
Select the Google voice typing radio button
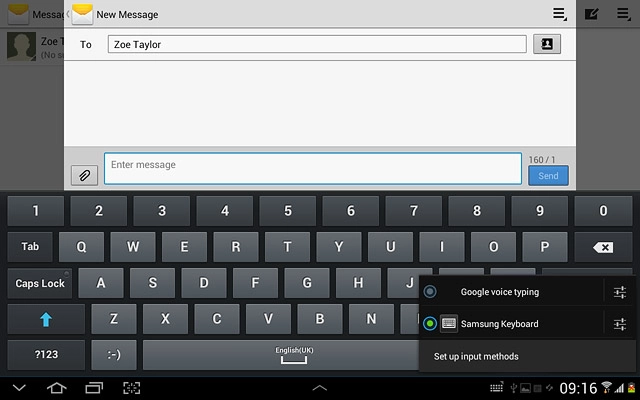click(x=430, y=292)
